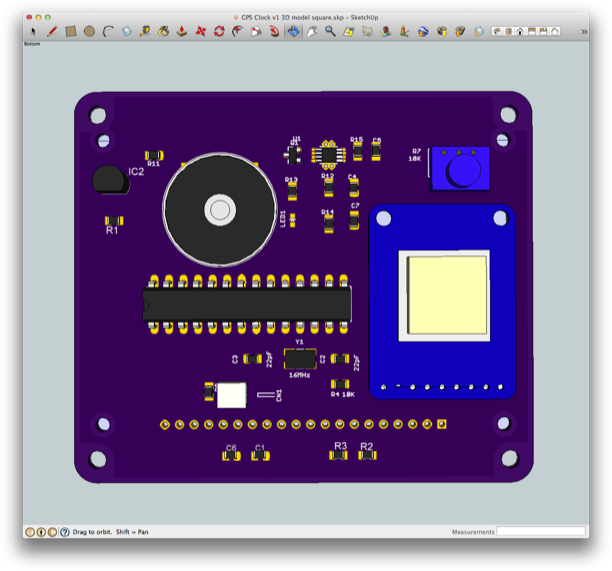
Task: Open the question mark Instructor help icon
Action: tap(65, 532)
